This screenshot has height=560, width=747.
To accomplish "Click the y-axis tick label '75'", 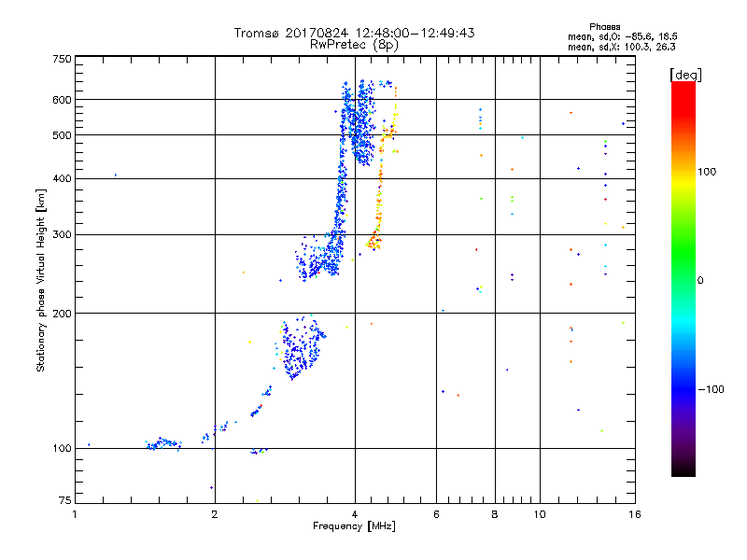I will click(x=65, y=500).
